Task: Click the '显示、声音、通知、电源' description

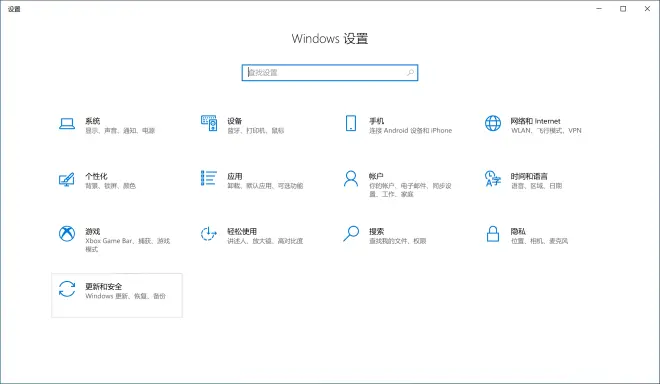Action: [120, 131]
